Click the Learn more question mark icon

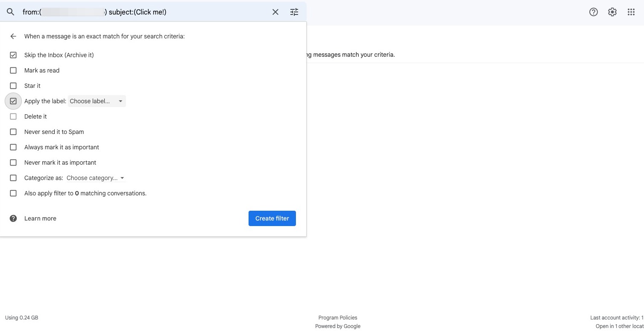click(x=13, y=218)
